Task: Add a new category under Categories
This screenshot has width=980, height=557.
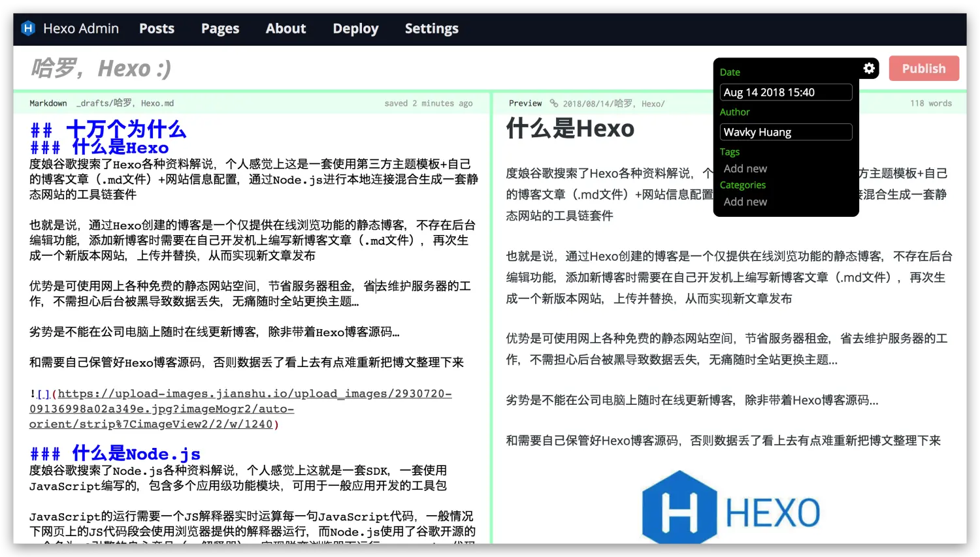Action: (x=745, y=202)
